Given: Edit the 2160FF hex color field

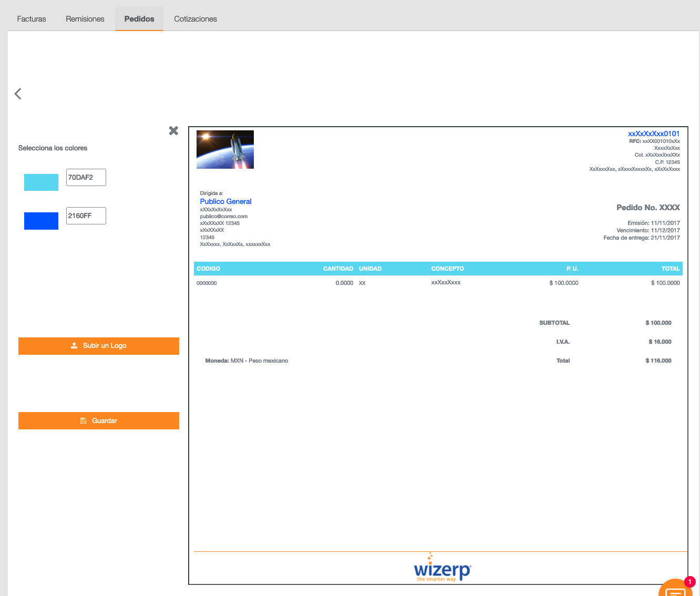Looking at the screenshot, I should (x=86, y=216).
